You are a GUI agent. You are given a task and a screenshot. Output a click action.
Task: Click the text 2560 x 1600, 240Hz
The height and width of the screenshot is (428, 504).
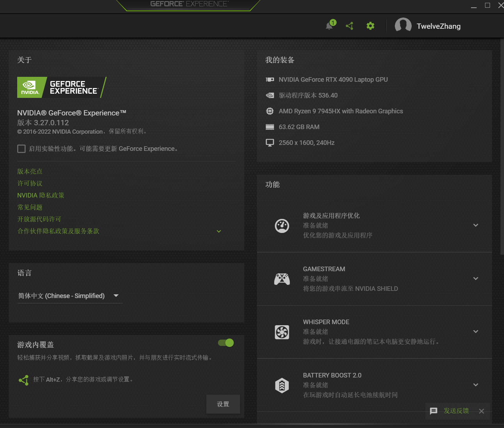(306, 143)
